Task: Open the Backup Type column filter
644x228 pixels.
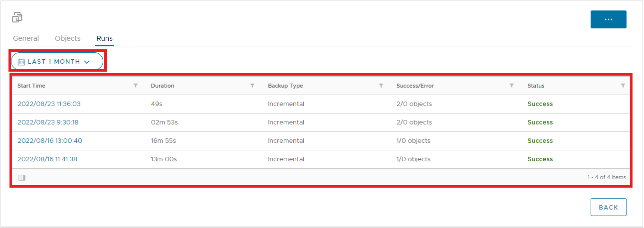Action: point(381,86)
